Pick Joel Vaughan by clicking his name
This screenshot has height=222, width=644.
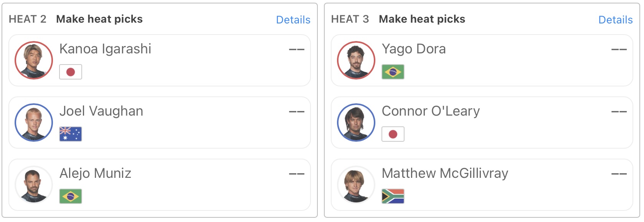[x=101, y=111]
